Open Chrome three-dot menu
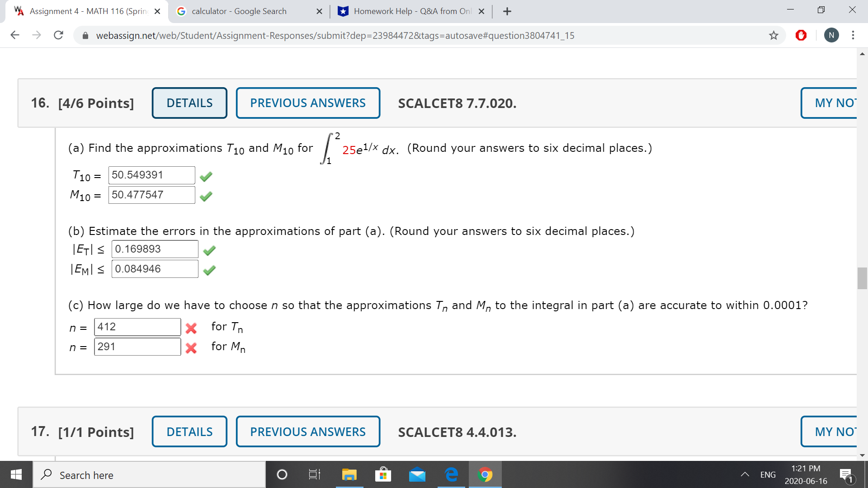This screenshot has width=868, height=488. click(853, 35)
